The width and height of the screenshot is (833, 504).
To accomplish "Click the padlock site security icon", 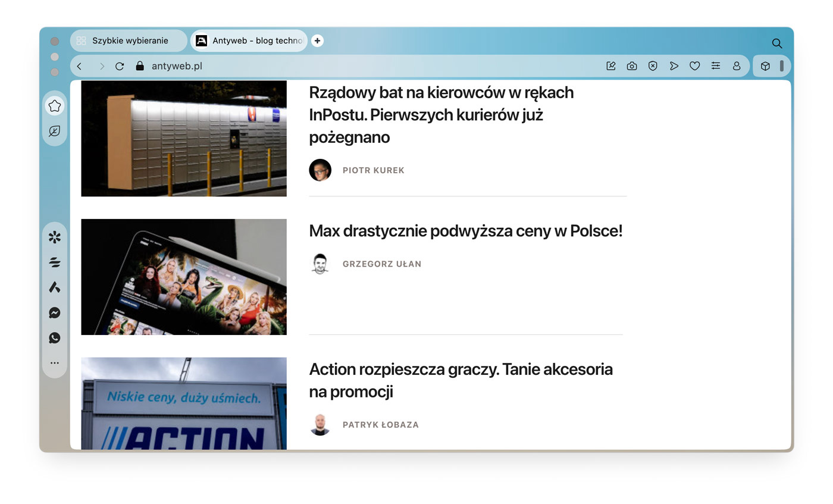I will tap(140, 66).
